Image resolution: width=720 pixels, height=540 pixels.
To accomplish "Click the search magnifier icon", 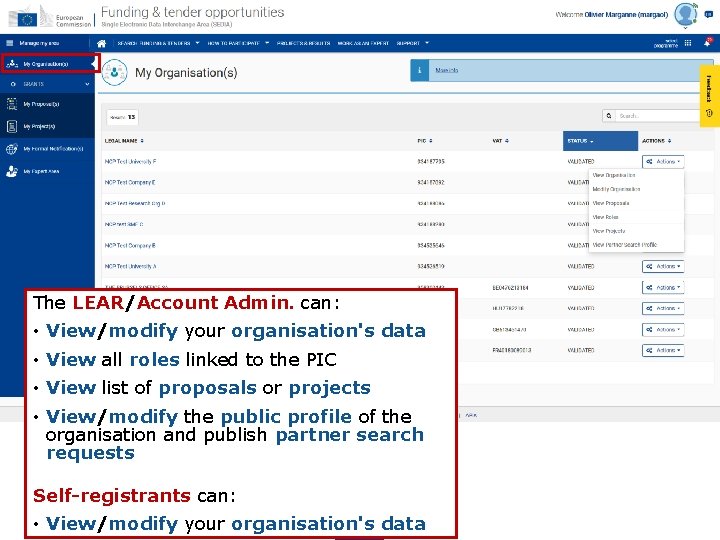I will coord(609,116).
